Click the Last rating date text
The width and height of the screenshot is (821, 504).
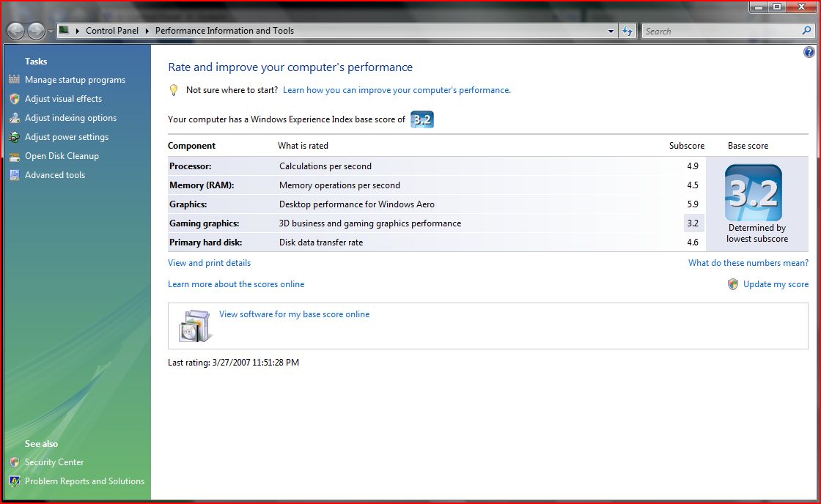pyautogui.click(x=234, y=363)
